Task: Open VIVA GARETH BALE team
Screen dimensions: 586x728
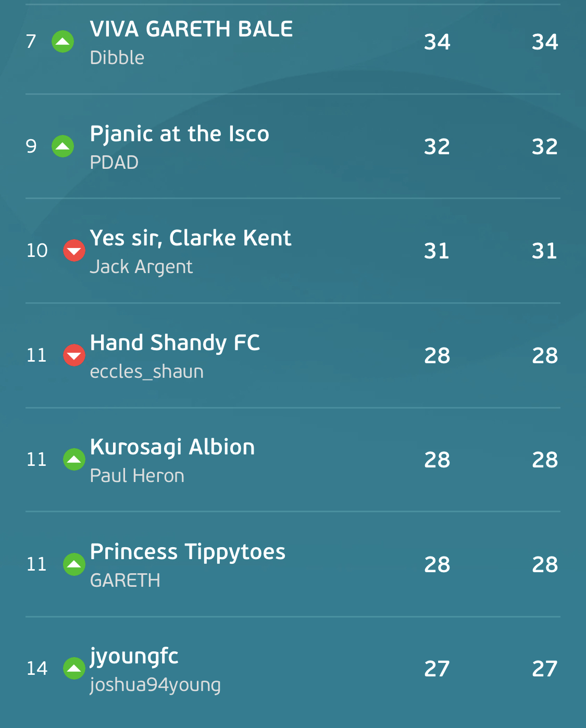Action: (x=191, y=29)
